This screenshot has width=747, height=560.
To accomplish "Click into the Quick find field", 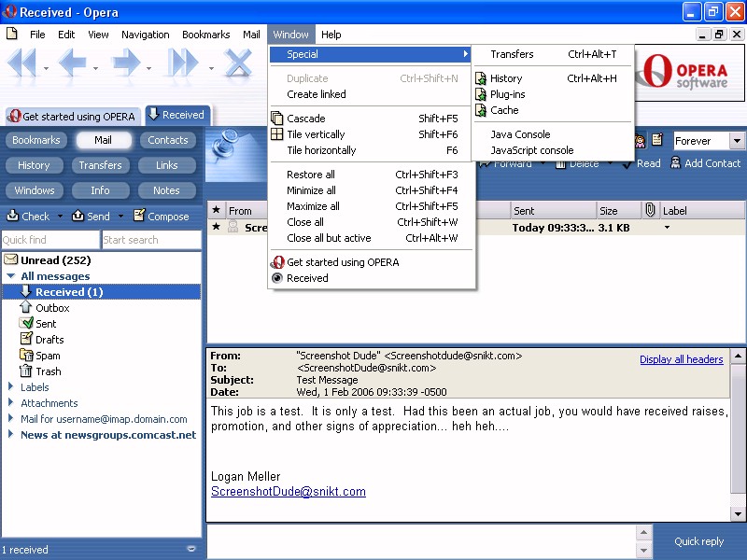I will click(49, 240).
